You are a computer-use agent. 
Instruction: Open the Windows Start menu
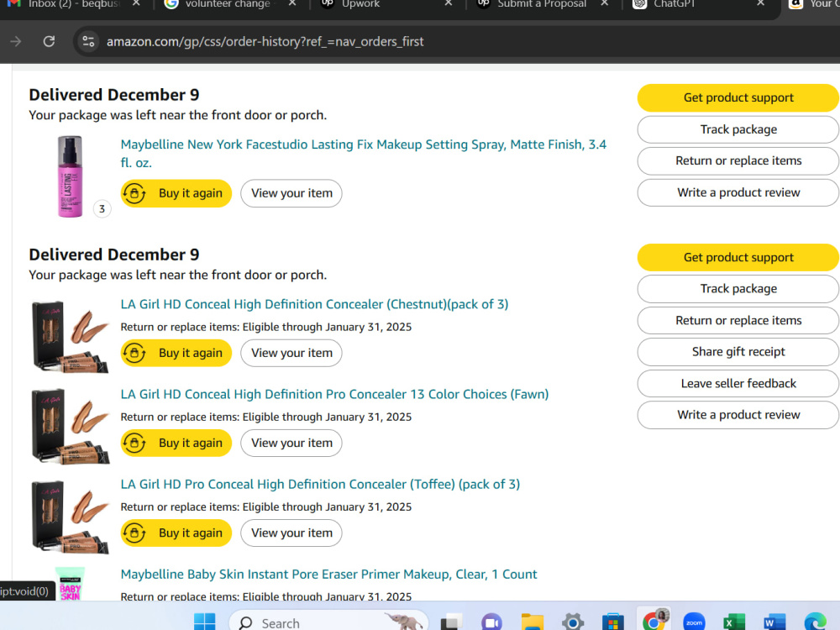click(204, 622)
